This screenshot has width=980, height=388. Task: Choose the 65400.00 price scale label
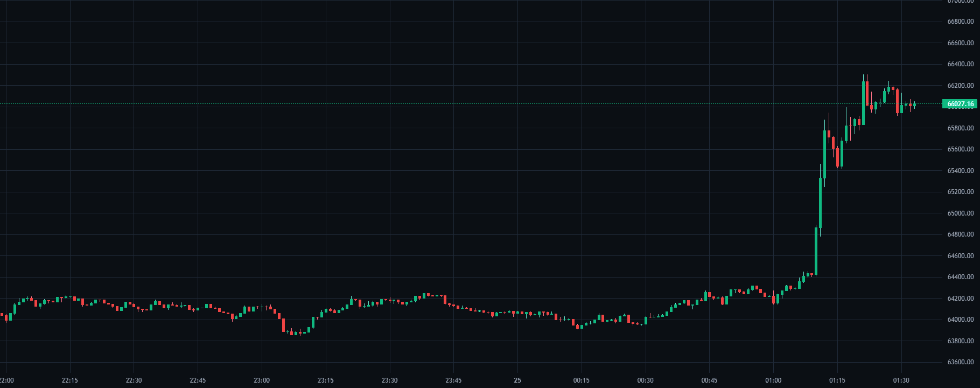pyautogui.click(x=961, y=171)
